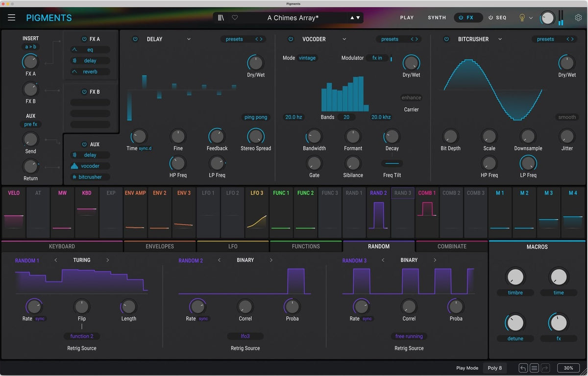Screen dimensions: 588x376
Task: Adjust the Delay Feedback knob
Action: click(x=217, y=136)
